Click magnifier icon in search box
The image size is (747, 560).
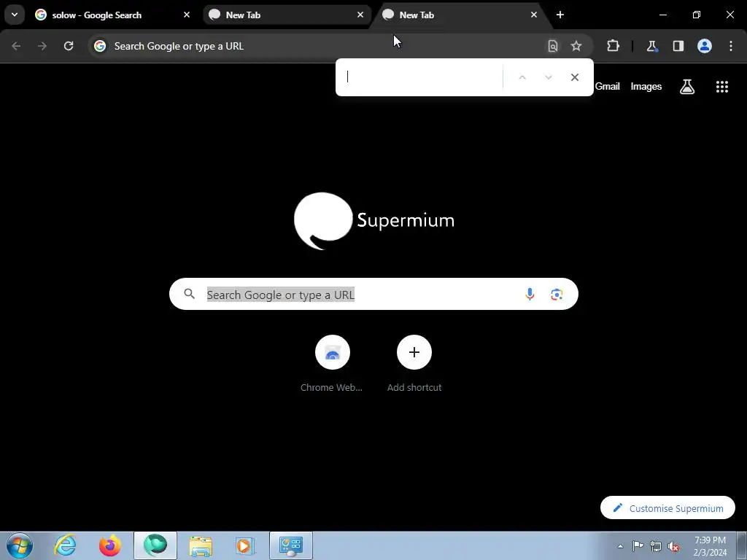coord(189,294)
